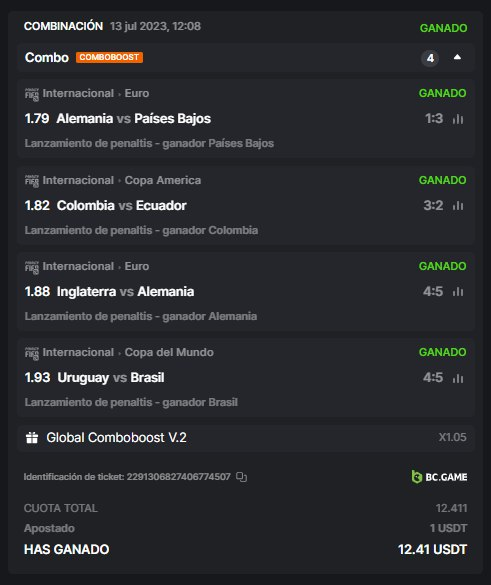491x585 pixels.
Task: Copy the ticket identification number
Action: click(241, 477)
